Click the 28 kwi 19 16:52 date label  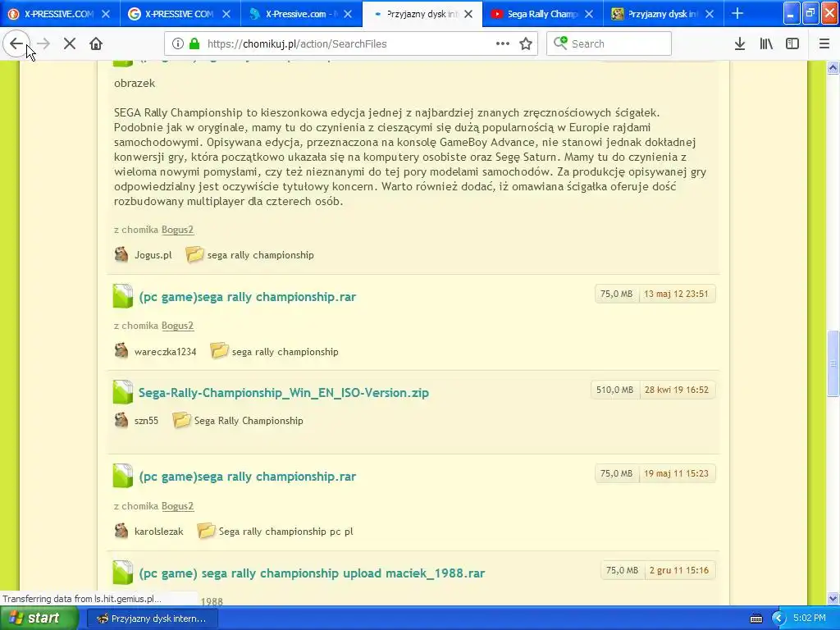click(x=677, y=390)
